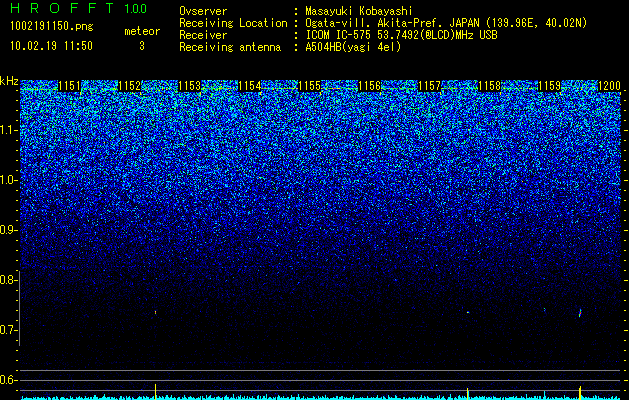629x400 pixels.
Task: Click the 1154 time marker
Action: pyautogui.click(x=250, y=86)
